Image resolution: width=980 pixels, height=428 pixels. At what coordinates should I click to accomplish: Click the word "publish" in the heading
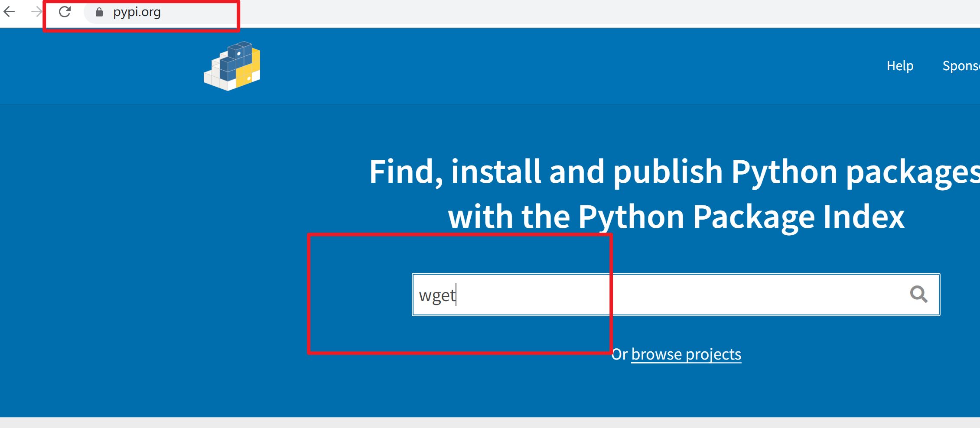coord(667,172)
